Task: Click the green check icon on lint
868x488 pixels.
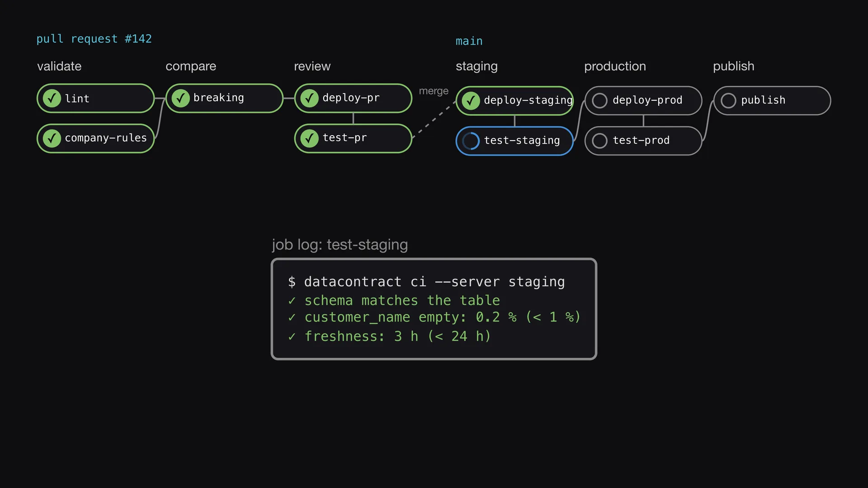Action: click(52, 99)
